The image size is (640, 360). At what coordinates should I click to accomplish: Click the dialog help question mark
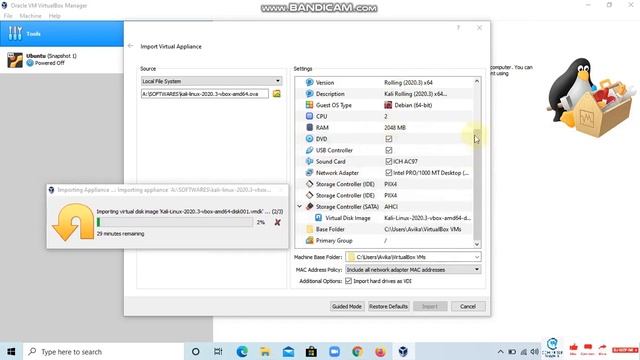click(x=458, y=28)
